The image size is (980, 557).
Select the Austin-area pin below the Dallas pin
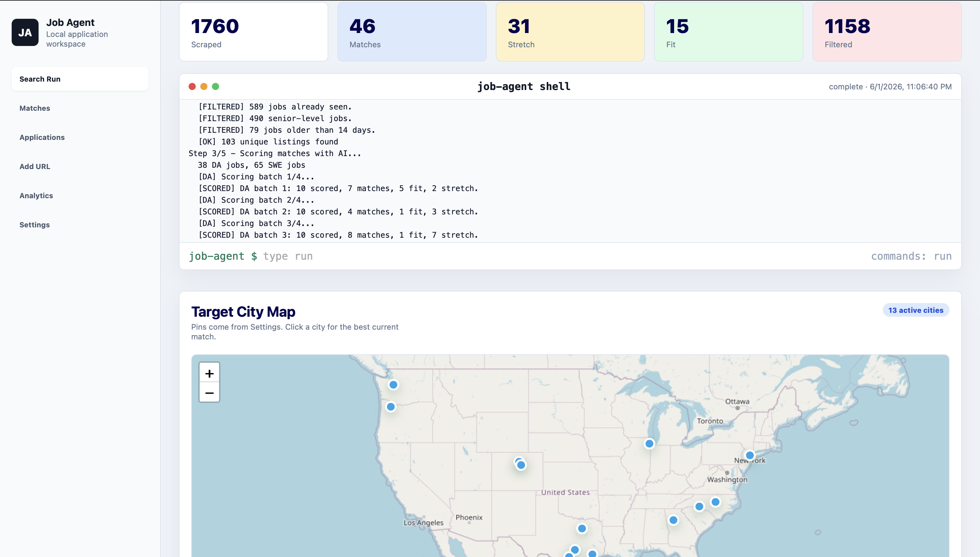pos(575,550)
